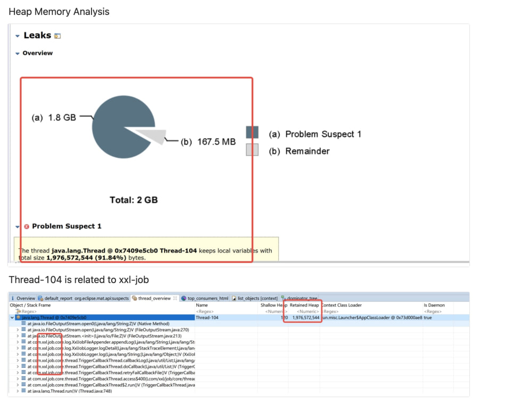Sort by the Shallow Heap column header

tap(273, 305)
